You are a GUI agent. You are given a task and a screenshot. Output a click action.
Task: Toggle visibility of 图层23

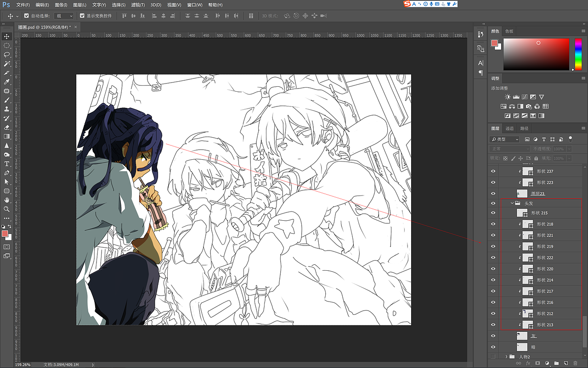coord(493,194)
